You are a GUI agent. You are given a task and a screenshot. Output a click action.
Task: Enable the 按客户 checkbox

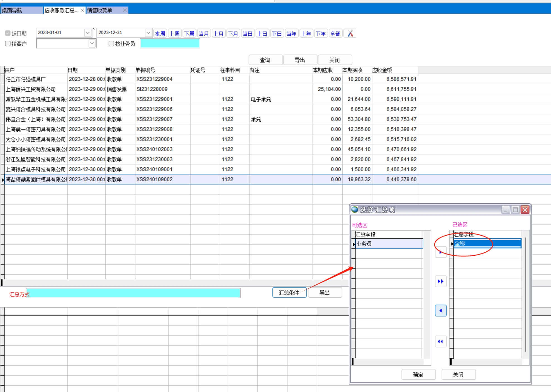click(8, 43)
